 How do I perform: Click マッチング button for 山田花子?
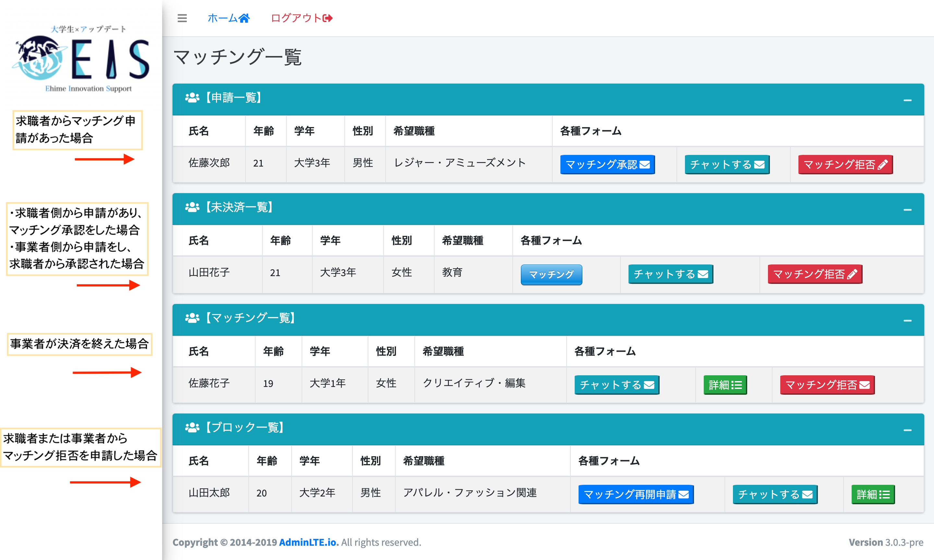(551, 275)
